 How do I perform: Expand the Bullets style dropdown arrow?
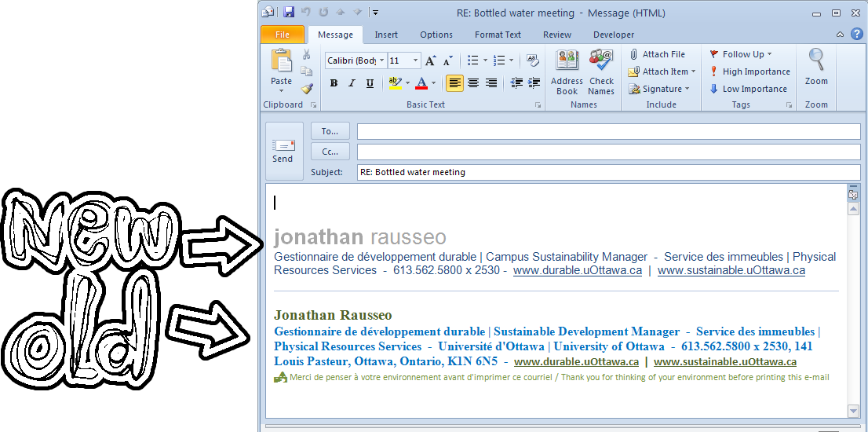[x=486, y=60]
